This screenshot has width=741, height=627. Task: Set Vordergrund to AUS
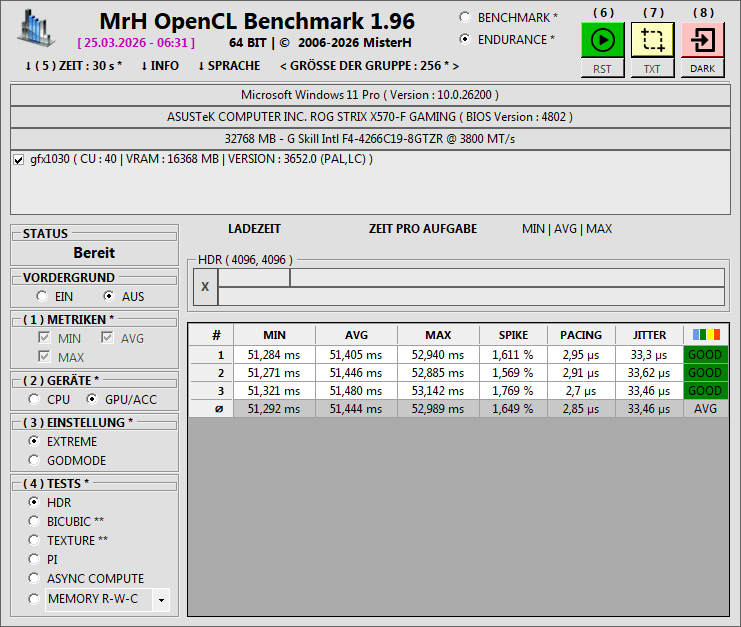[109, 296]
